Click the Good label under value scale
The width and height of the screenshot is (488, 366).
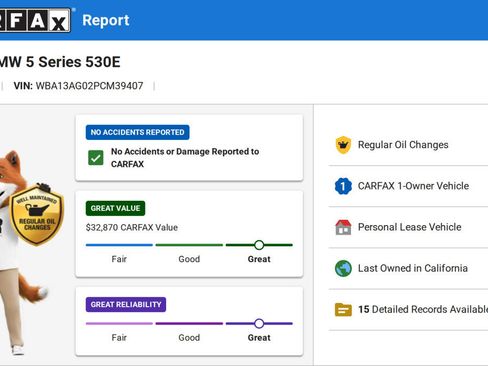(x=189, y=259)
